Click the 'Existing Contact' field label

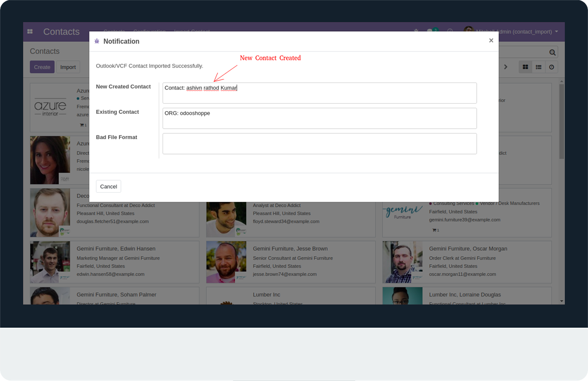tap(117, 112)
